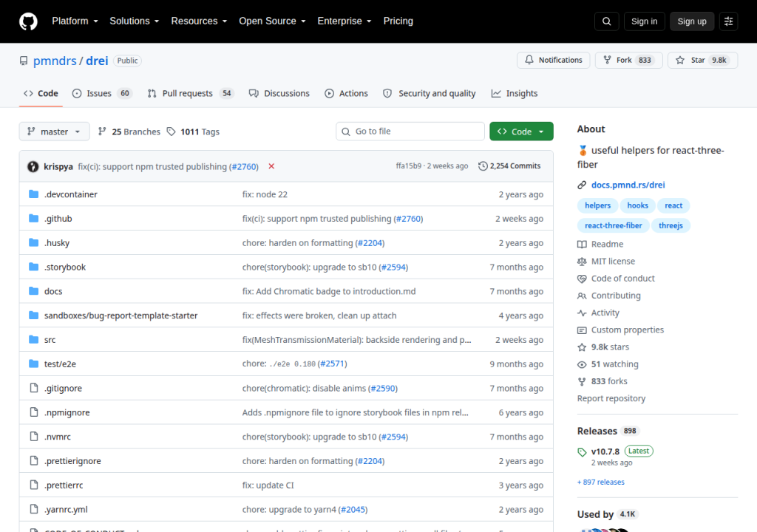Click the .yarnrc.yml file icon

coord(34,509)
